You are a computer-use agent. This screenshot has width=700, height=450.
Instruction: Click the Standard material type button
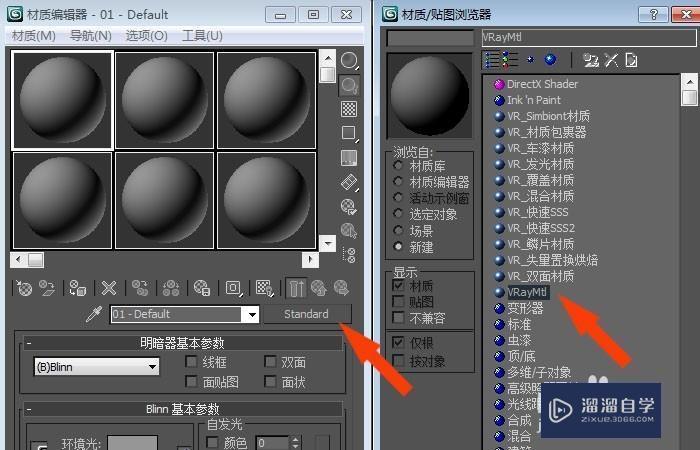[x=307, y=314]
